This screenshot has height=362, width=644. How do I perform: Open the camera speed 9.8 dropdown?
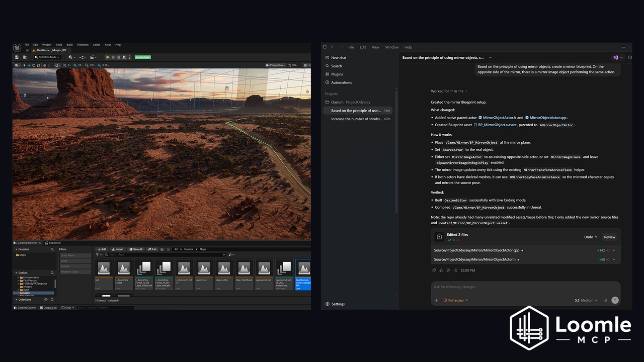tap(294, 65)
